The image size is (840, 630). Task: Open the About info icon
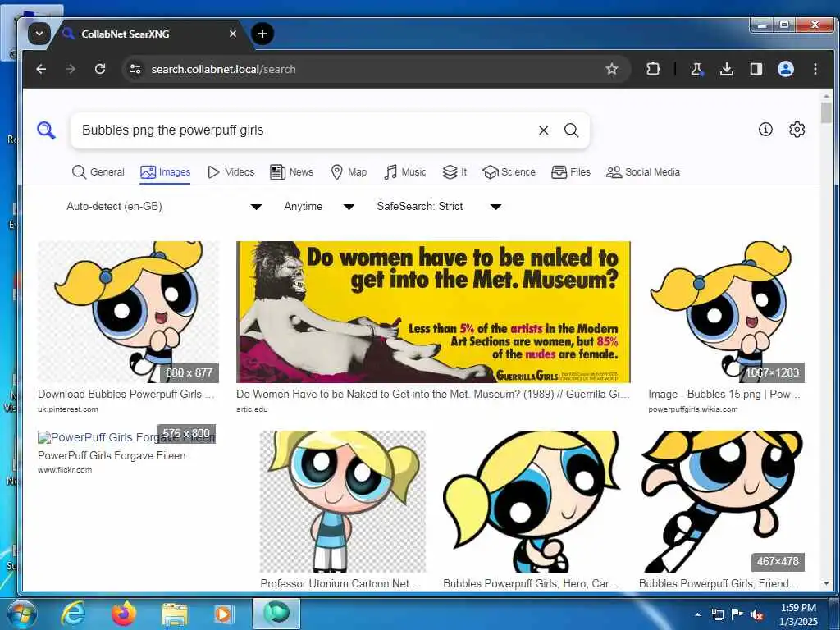pyautogui.click(x=765, y=129)
